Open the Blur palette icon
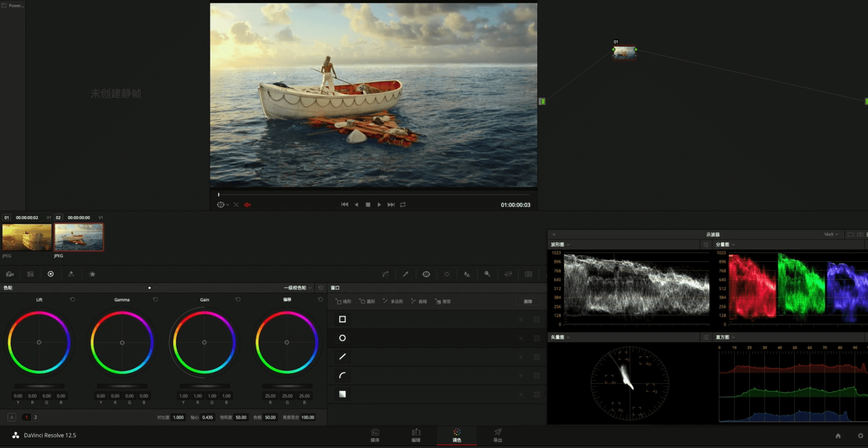 pos(467,274)
